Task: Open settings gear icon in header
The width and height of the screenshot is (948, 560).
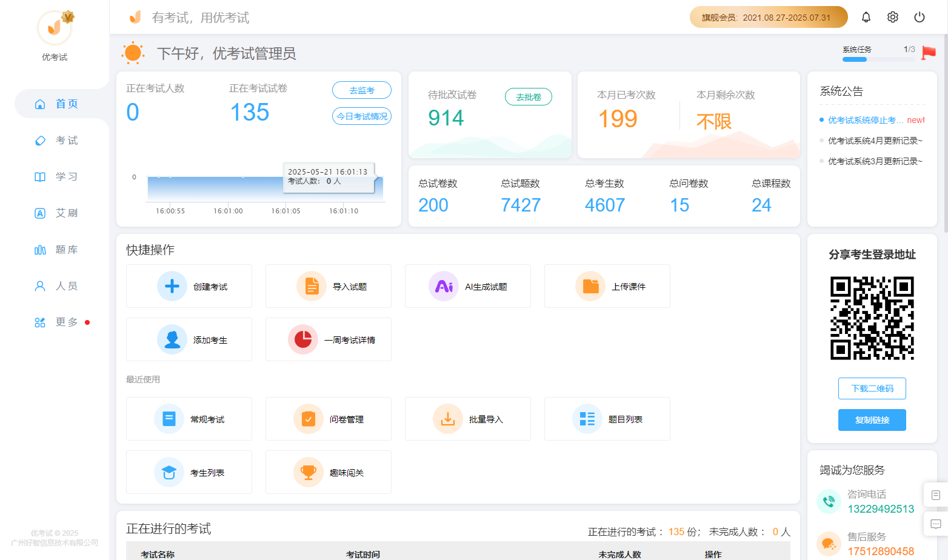Action: click(893, 17)
